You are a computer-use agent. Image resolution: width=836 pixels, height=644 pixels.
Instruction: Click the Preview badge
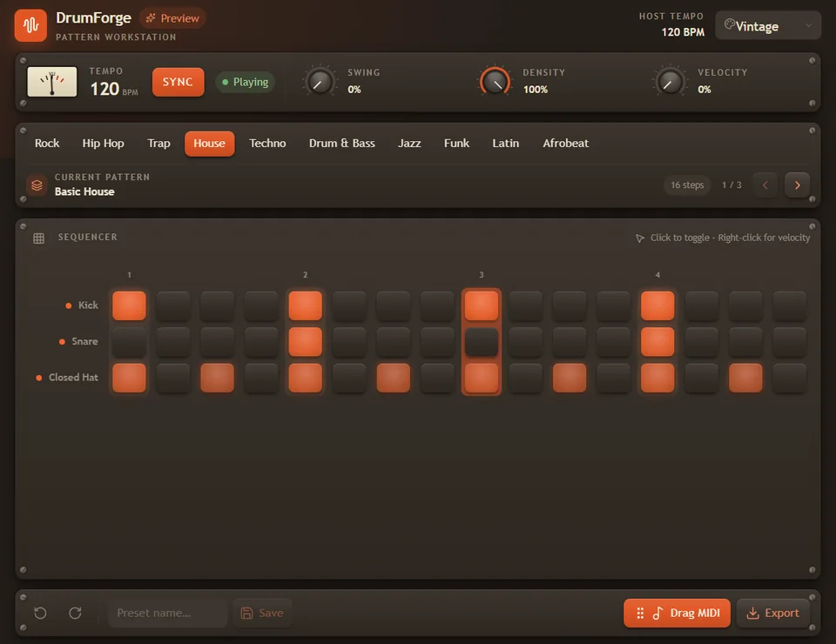[172, 18]
